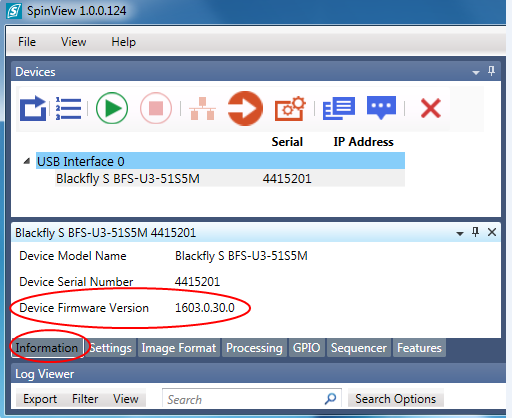Open the camera configuration gear icon
This screenshot has width=512, height=418.
coord(290,109)
